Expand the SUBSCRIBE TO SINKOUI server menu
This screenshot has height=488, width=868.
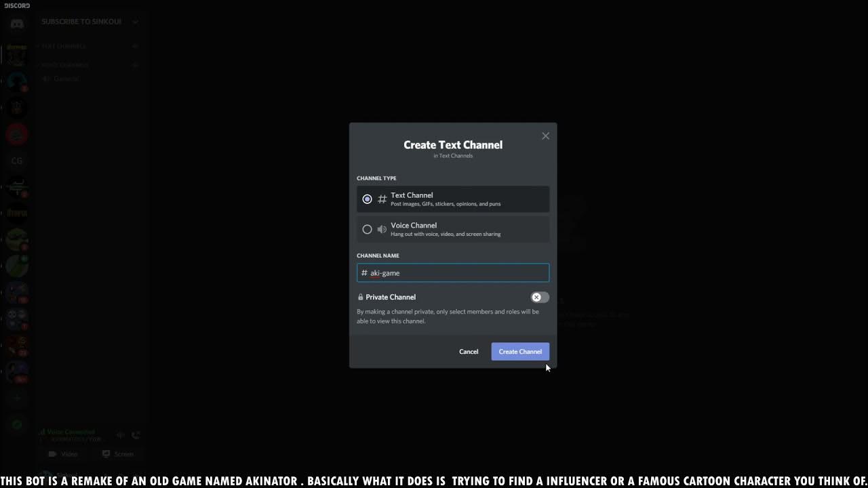(x=90, y=22)
